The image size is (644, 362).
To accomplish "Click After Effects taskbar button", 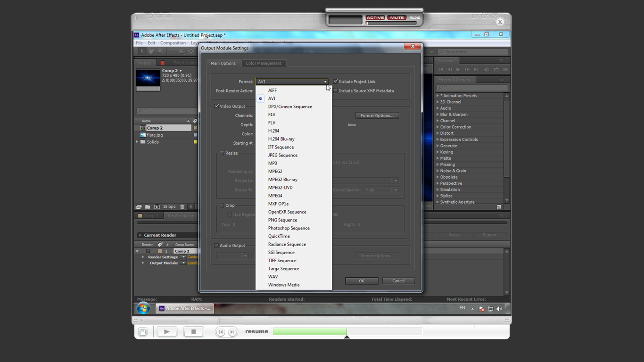I will pos(185,308).
